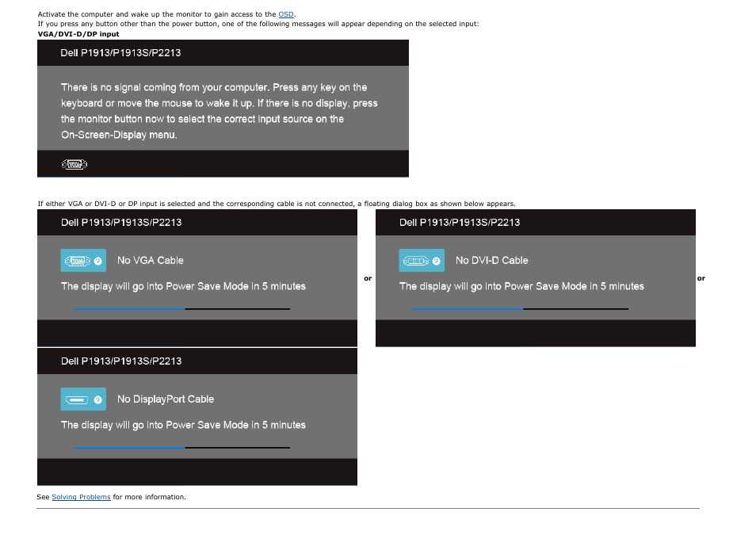Click the 'If either VGA or DVI-D' sentence

click(x=277, y=204)
